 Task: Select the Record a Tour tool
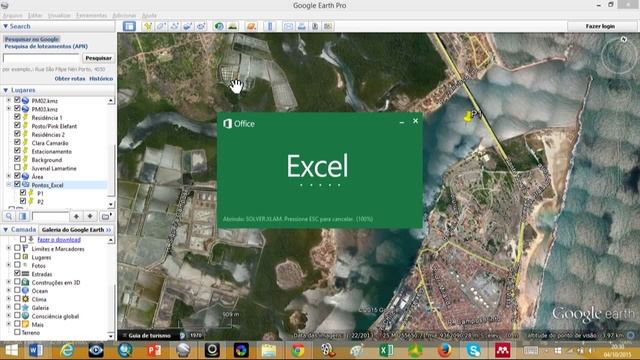click(x=201, y=26)
